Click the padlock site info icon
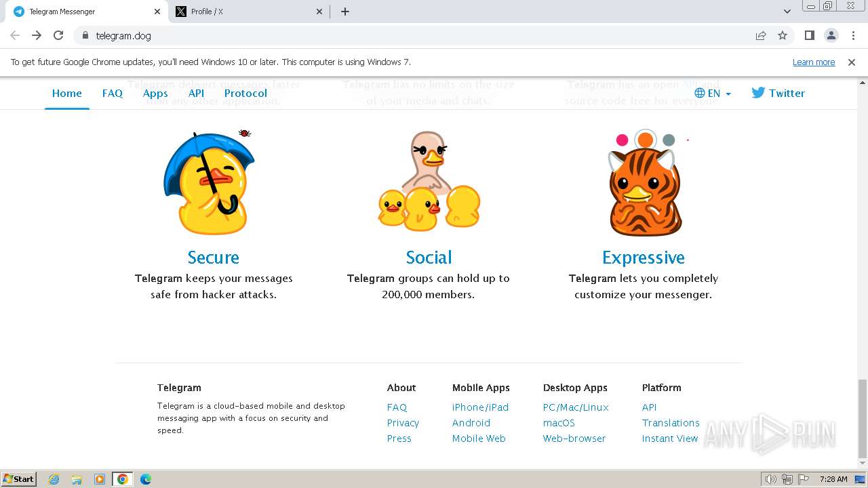 click(x=85, y=35)
